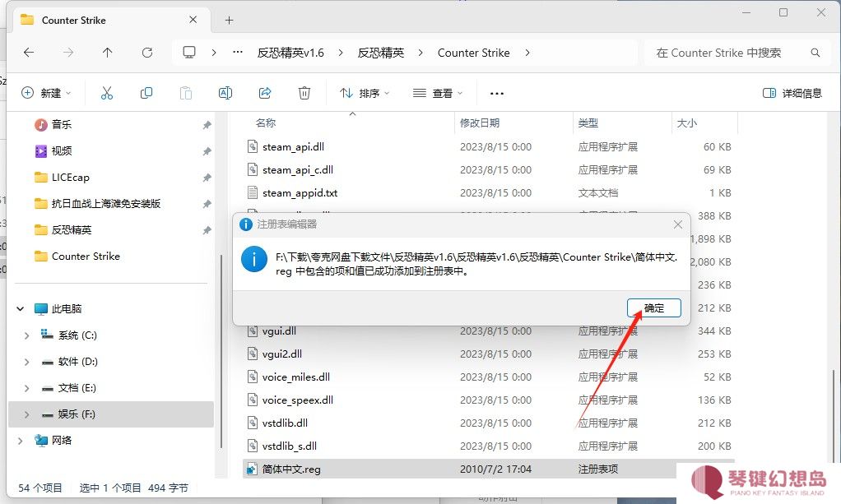The width and height of the screenshot is (841, 504).
Task: Click the pin icon next to 视频
Action: pyautogui.click(x=207, y=151)
